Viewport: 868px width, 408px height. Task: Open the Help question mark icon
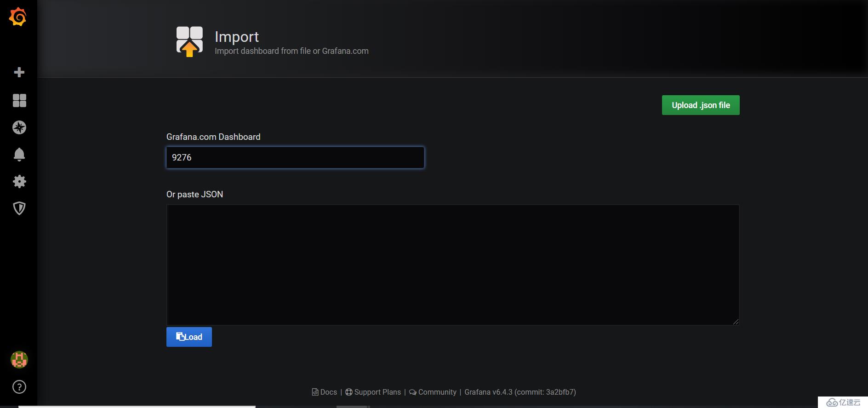tap(19, 387)
